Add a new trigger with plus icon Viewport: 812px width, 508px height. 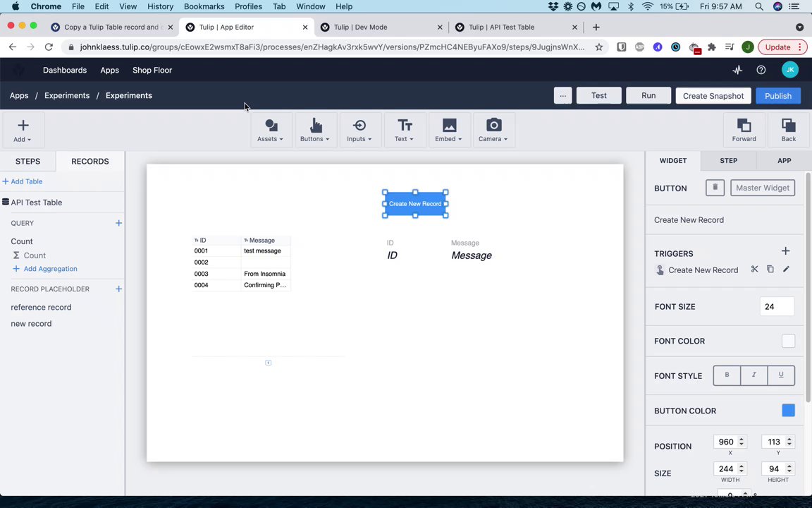tap(786, 251)
